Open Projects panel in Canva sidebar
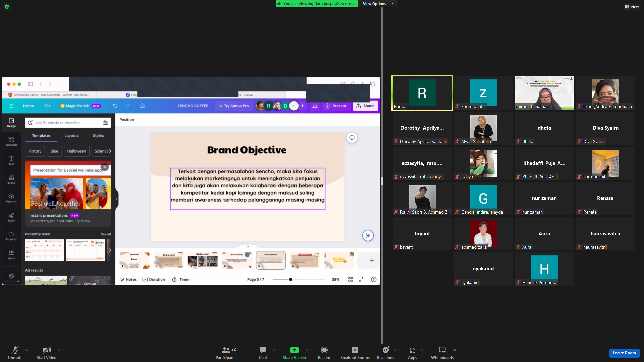Image resolution: width=644 pixels, height=362 pixels. tap(11, 236)
